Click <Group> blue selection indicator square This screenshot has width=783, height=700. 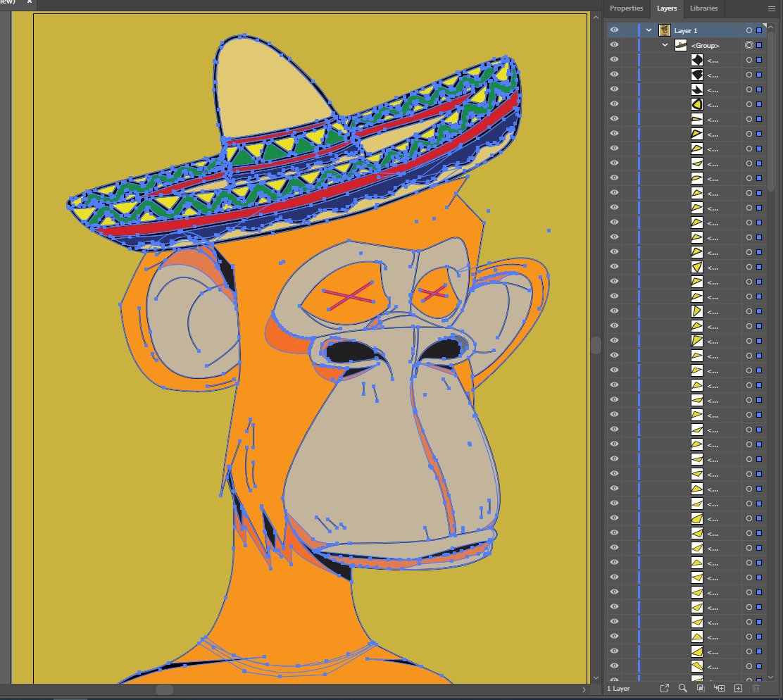[x=759, y=45]
